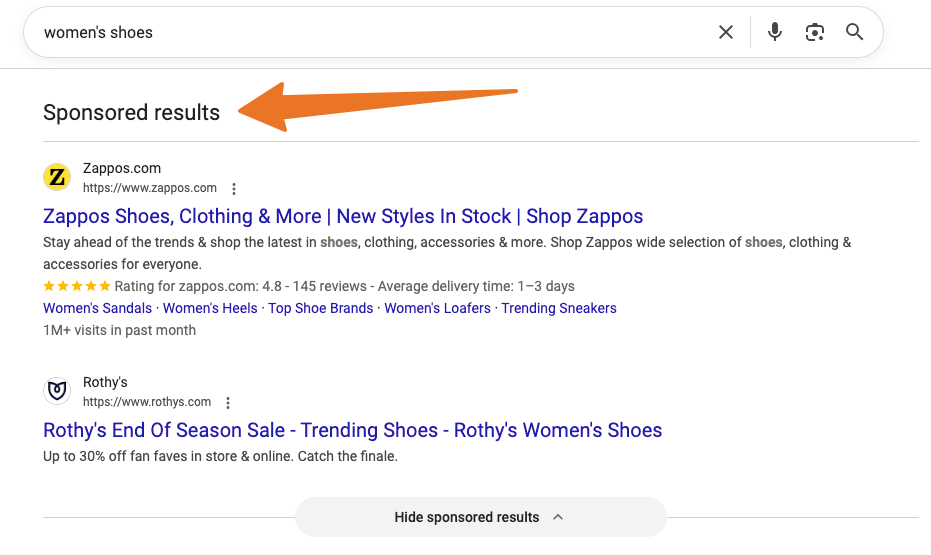Open the Trending Sneakers sitelink

coord(559,308)
